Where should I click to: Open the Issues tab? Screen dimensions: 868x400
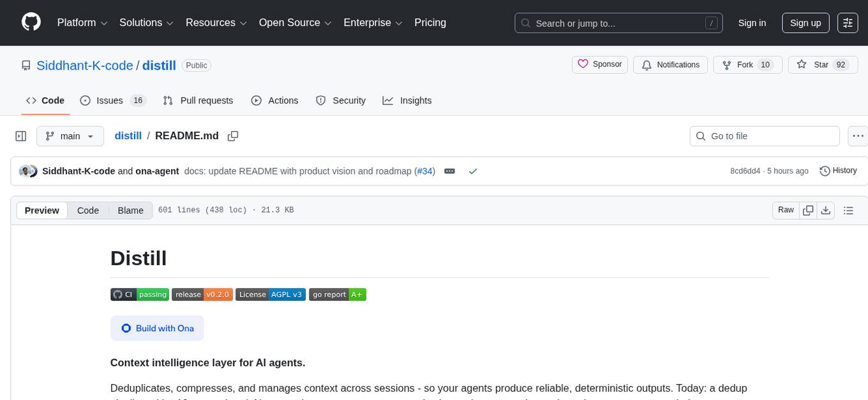(x=113, y=100)
